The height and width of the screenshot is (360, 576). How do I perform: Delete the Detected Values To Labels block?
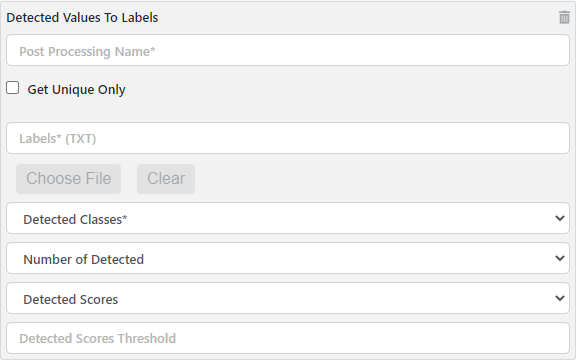pos(564,17)
